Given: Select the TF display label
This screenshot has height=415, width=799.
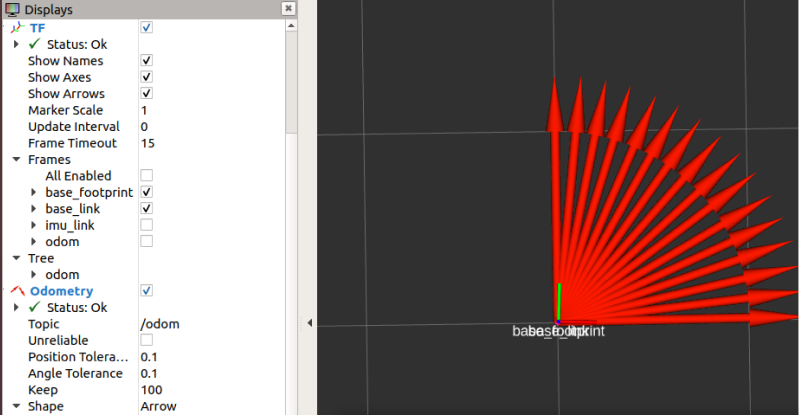Looking at the screenshot, I should tap(37, 28).
